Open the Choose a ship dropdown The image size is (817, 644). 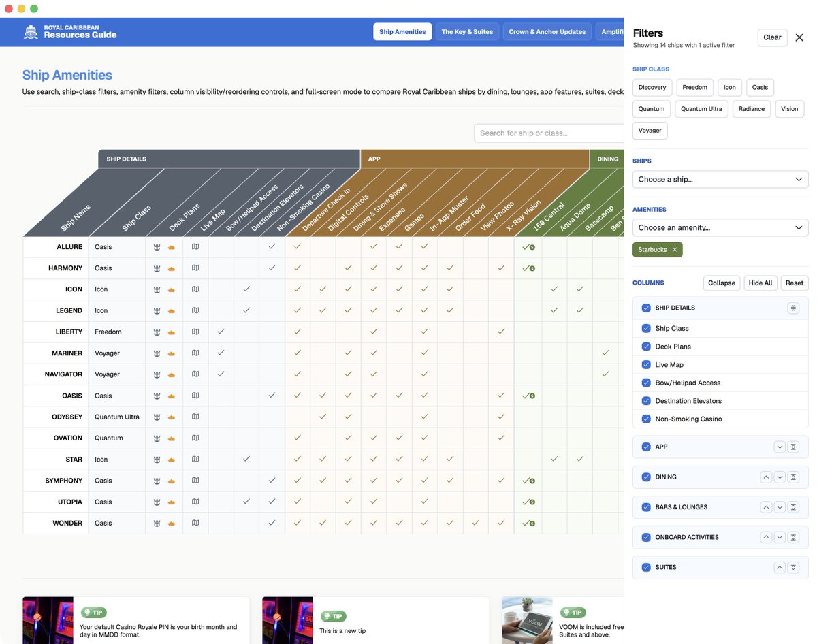tap(720, 179)
